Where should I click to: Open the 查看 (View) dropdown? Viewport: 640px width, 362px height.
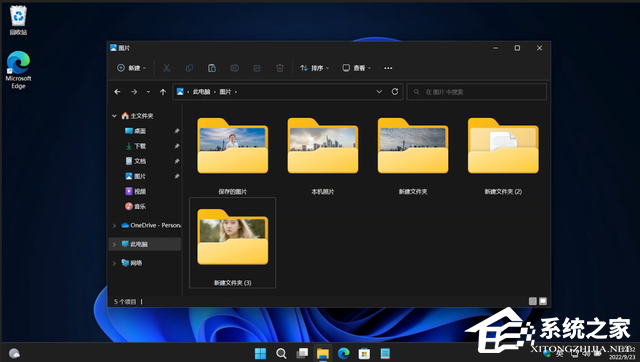click(356, 68)
